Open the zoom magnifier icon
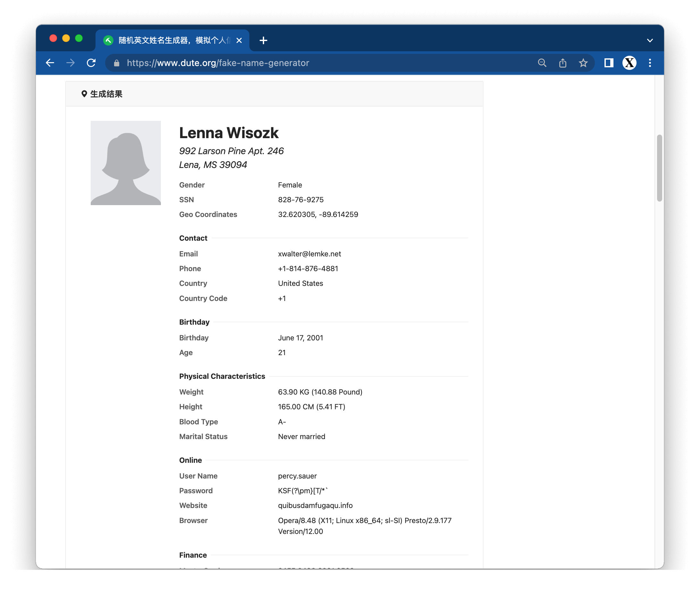The image size is (700, 616). coord(542,63)
